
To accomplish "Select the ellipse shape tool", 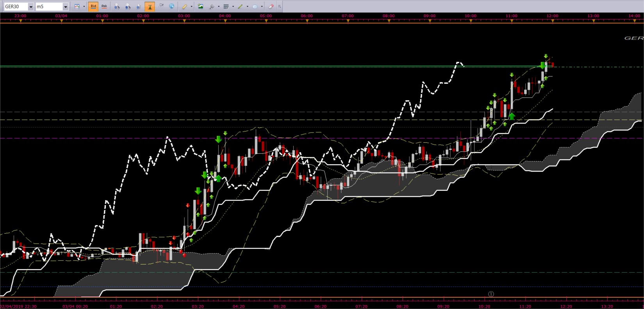I will pyautogui.click(x=255, y=6).
